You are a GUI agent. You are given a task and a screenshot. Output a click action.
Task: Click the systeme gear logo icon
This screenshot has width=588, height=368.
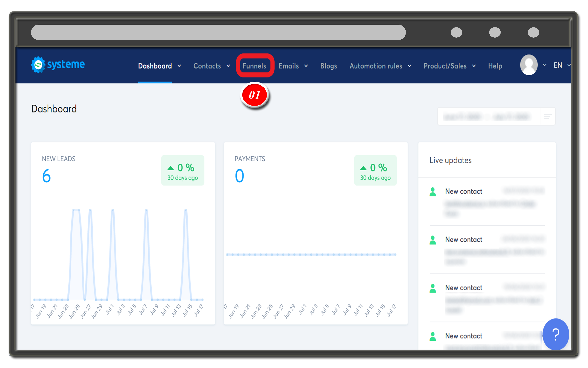[38, 65]
